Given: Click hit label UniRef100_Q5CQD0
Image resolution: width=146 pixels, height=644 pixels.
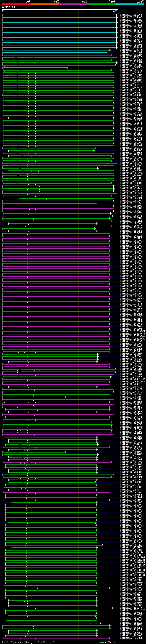Looking at the screenshot, I should click(131, 369).
